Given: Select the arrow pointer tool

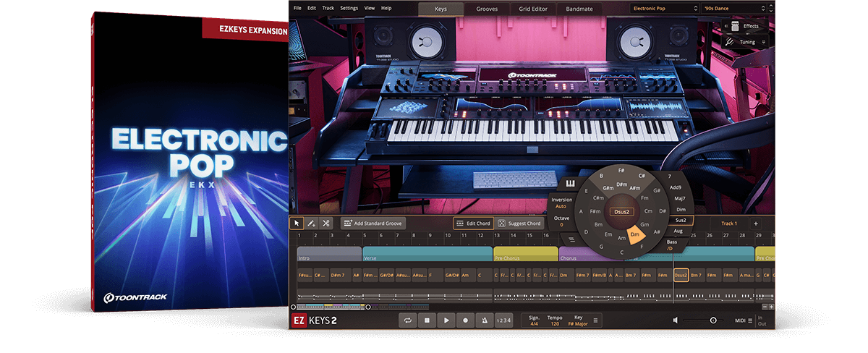Looking at the screenshot, I should pos(297,224).
